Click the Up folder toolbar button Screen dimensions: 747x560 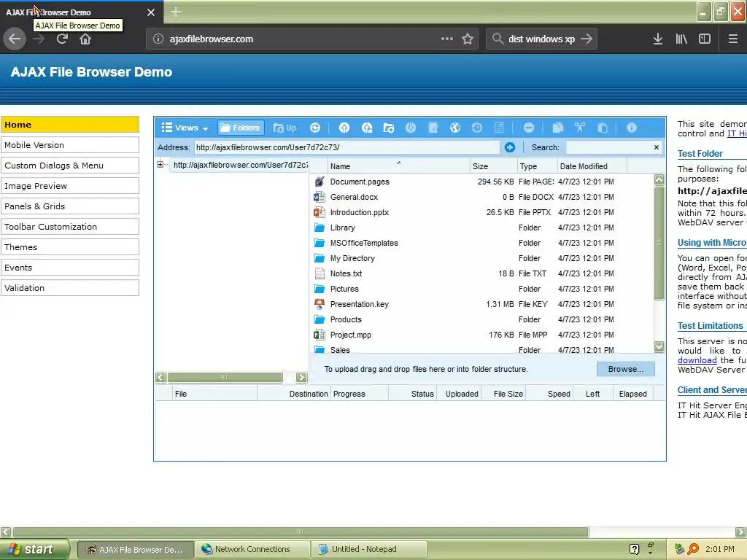click(x=285, y=128)
